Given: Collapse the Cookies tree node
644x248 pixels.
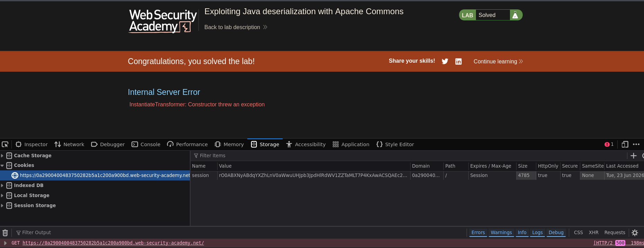Looking at the screenshot, I should pyautogui.click(x=2, y=166).
